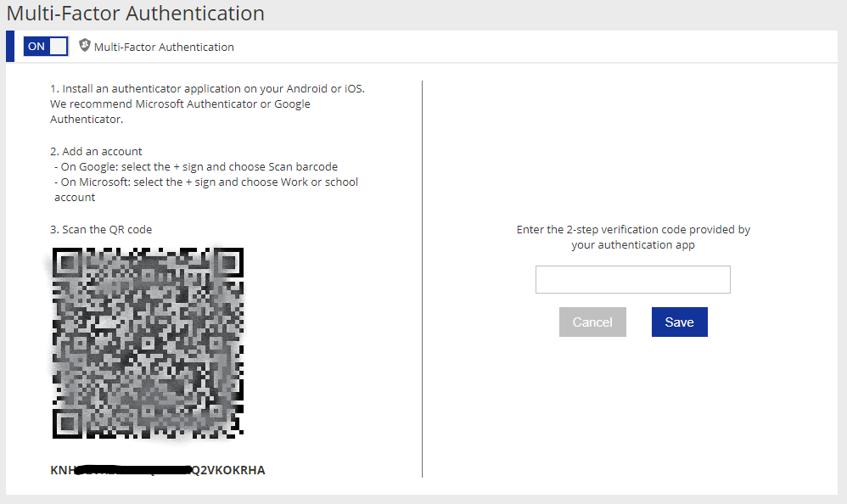Save the verification code
This screenshot has width=847, height=504.
[x=680, y=322]
